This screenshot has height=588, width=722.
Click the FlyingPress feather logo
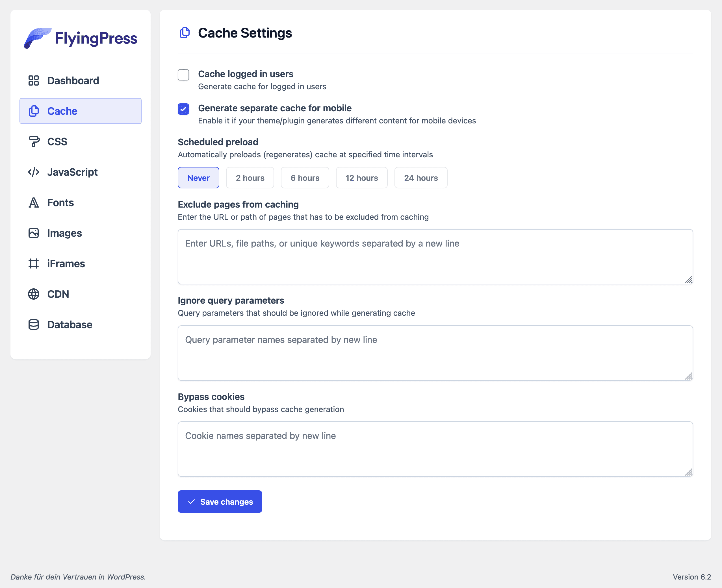pos(37,38)
